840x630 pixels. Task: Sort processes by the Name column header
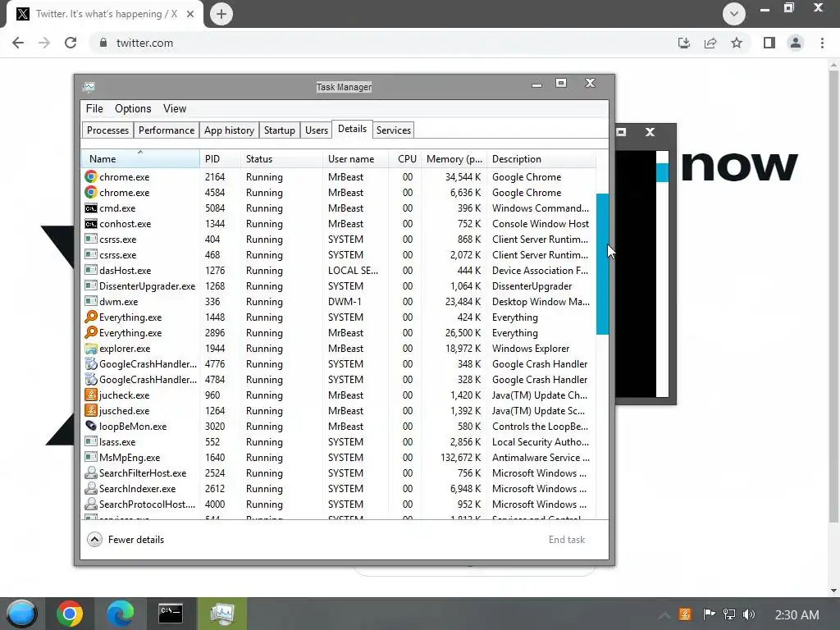click(140, 159)
